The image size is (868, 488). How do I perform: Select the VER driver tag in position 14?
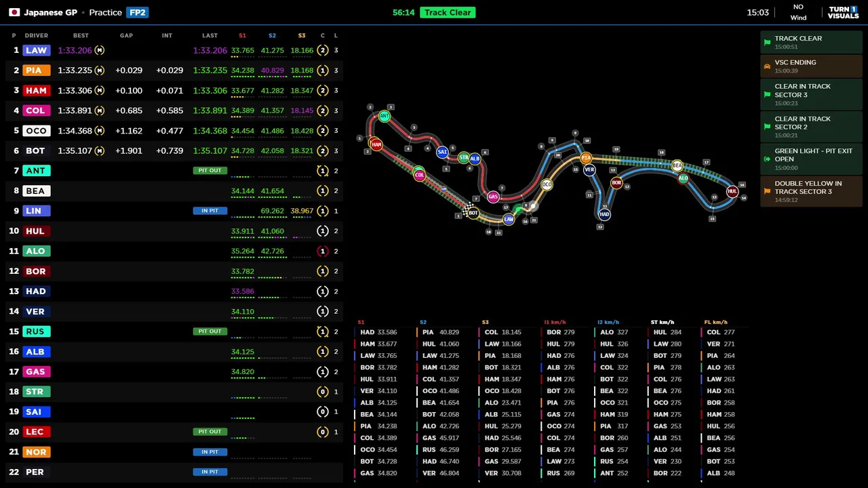point(36,311)
